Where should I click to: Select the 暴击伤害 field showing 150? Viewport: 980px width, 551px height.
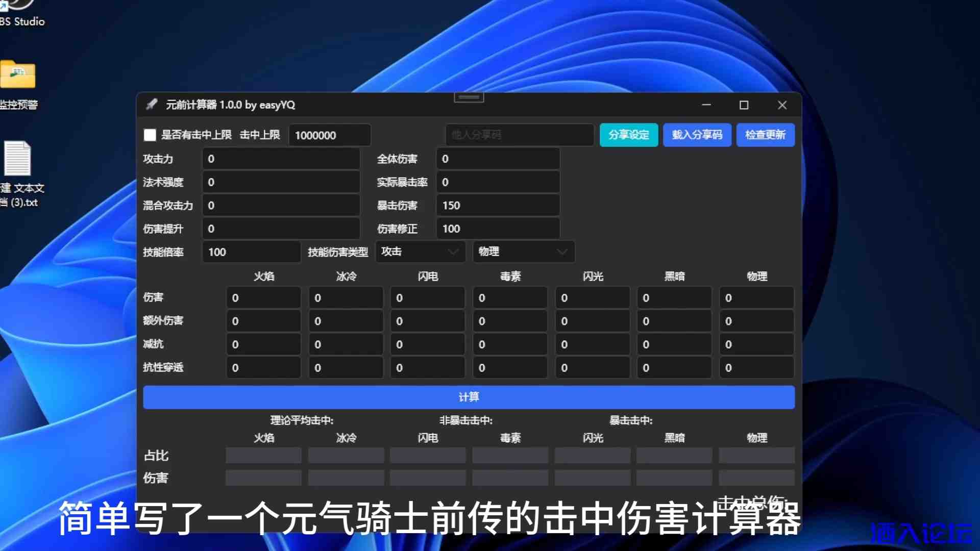pyautogui.click(x=498, y=206)
